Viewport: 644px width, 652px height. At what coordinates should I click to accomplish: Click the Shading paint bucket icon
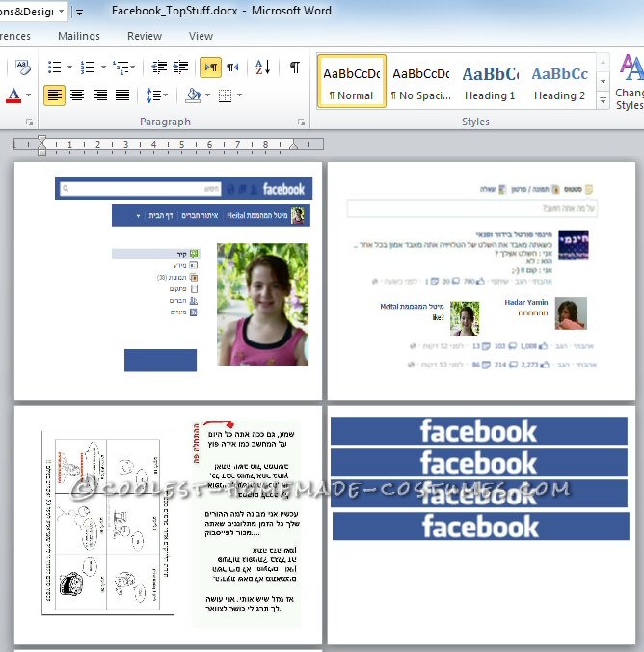coord(193,95)
